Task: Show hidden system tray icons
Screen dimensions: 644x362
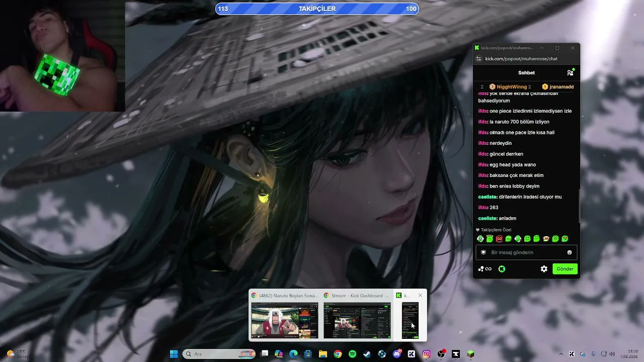Action: 561,354
